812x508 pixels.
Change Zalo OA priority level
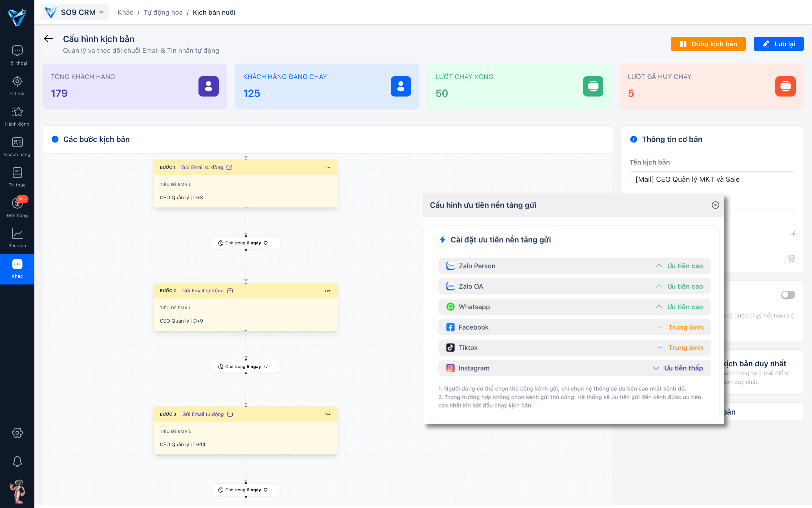point(679,286)
